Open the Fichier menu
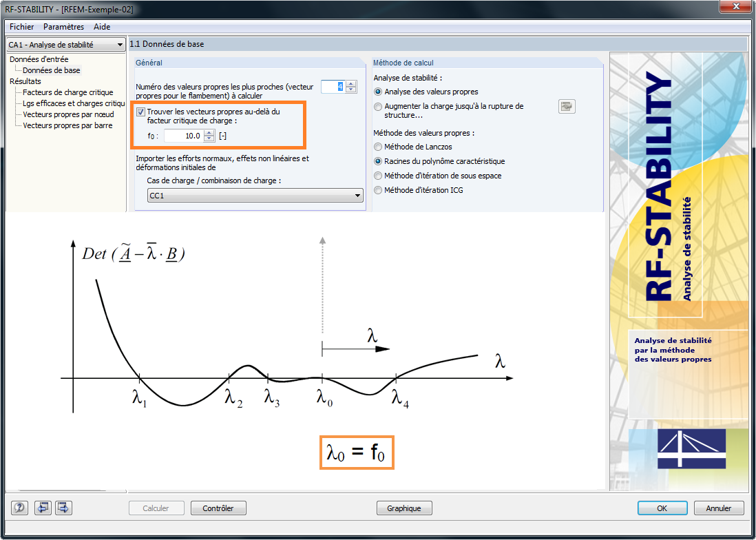The height and width of the screenshot is (540, 756). click(22, 27)
